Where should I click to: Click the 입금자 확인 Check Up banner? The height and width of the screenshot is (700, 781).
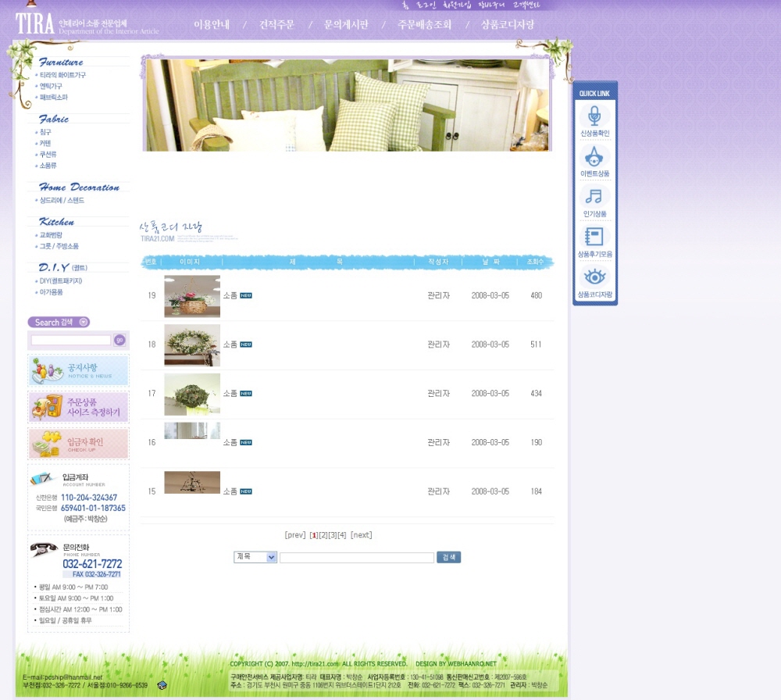(x=78, y=444)
